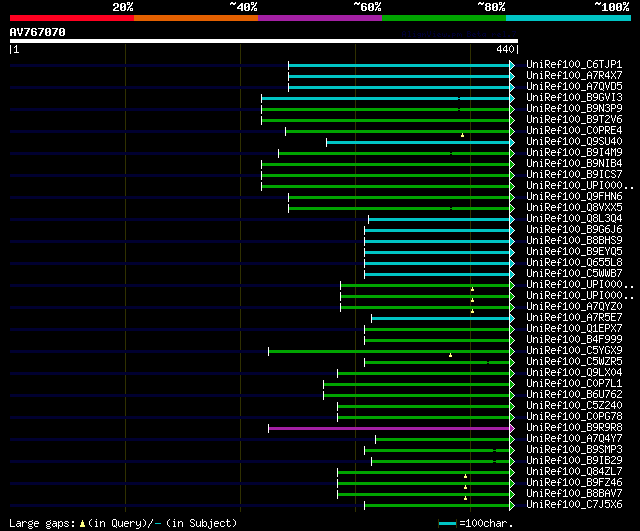The height and width of the screenshot is (531, 640).
Task: Click the purple arrowhead beside UniRef100_B9R9R8
Action: point(512,429)
